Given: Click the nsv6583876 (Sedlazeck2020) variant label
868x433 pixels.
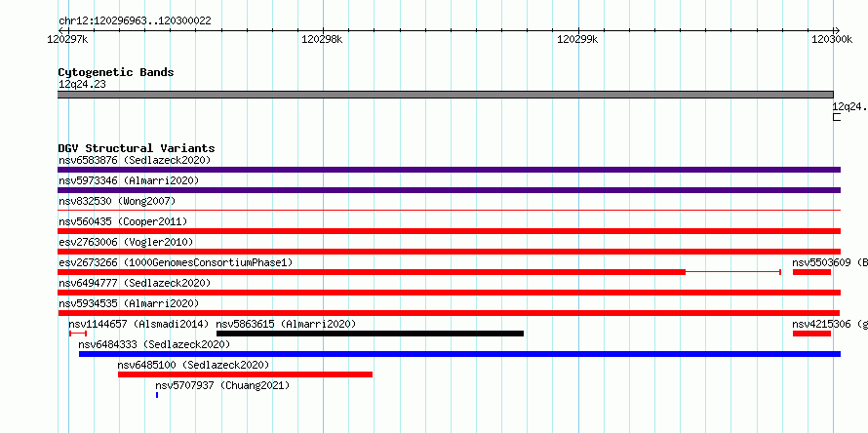Looking at the screenshot, I should [x=135, y=160].
